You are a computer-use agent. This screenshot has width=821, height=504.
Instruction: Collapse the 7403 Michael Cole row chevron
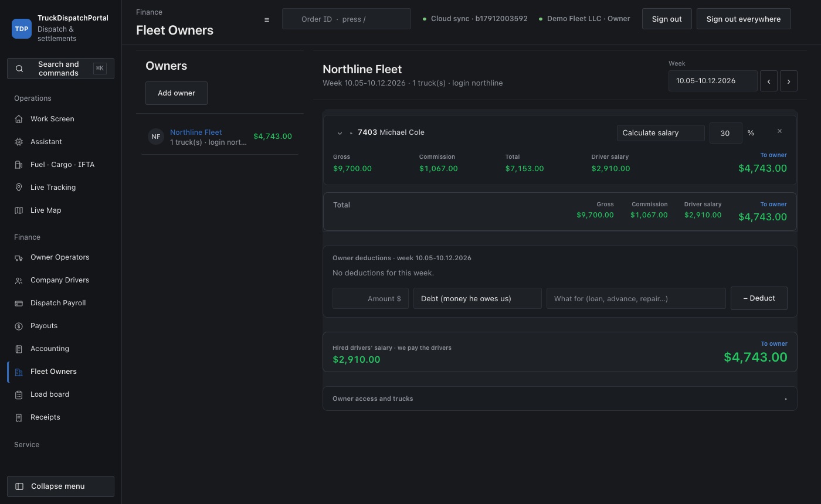pyautogui.click(x=340, y=133)
